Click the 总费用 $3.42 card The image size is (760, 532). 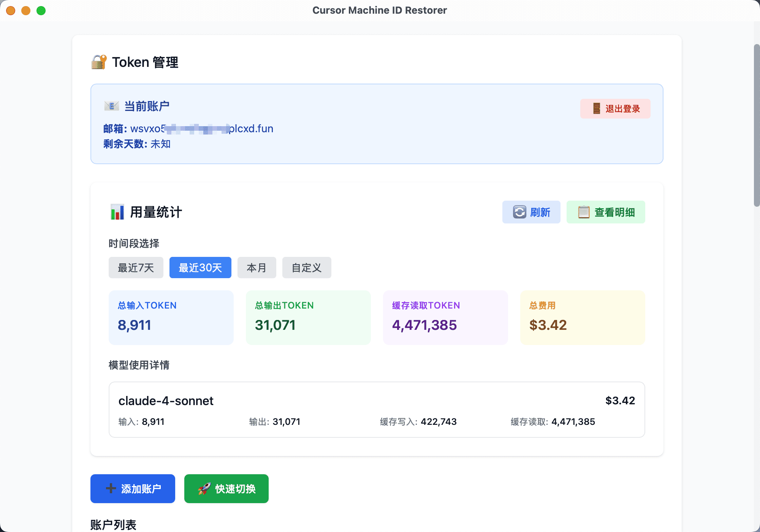(582, 318)
